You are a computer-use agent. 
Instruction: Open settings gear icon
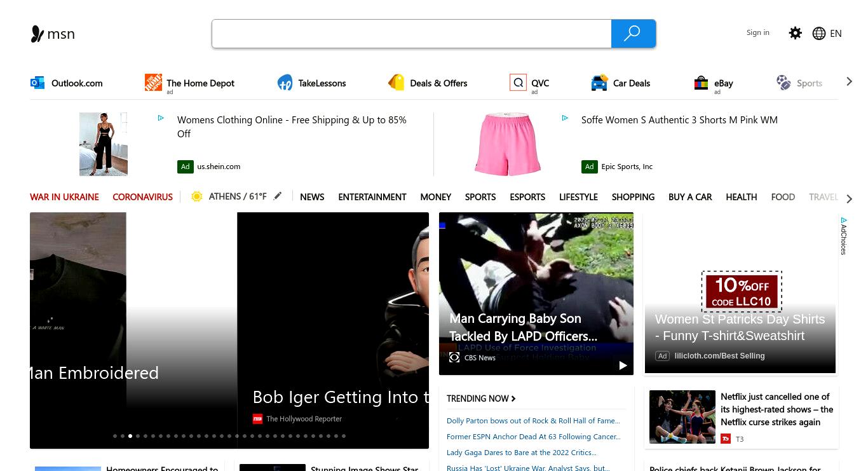tap(795, 33)
